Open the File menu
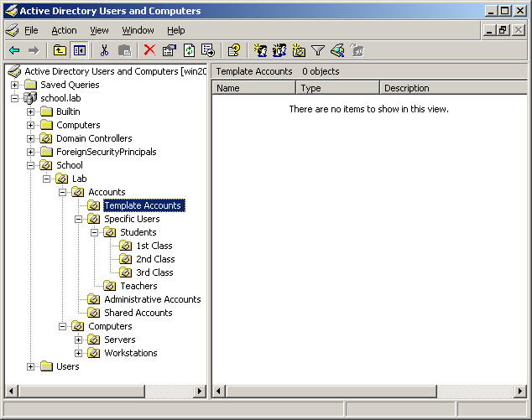Viewport: 532px width, 420px height. tap(31, 30)
